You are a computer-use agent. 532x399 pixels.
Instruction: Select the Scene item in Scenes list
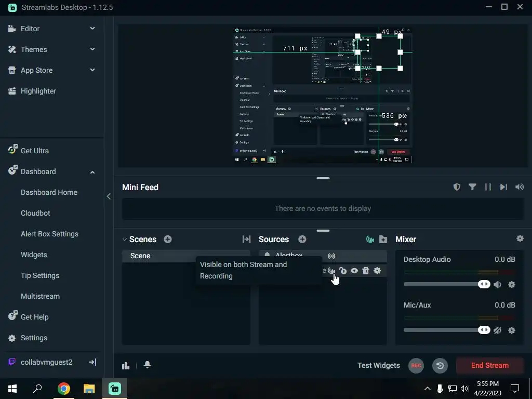coord(186,256)
